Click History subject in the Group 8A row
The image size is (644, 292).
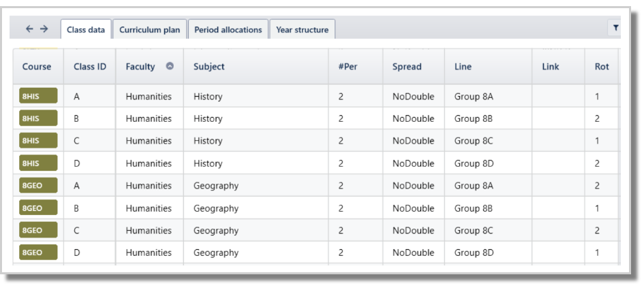click(208, 97)
